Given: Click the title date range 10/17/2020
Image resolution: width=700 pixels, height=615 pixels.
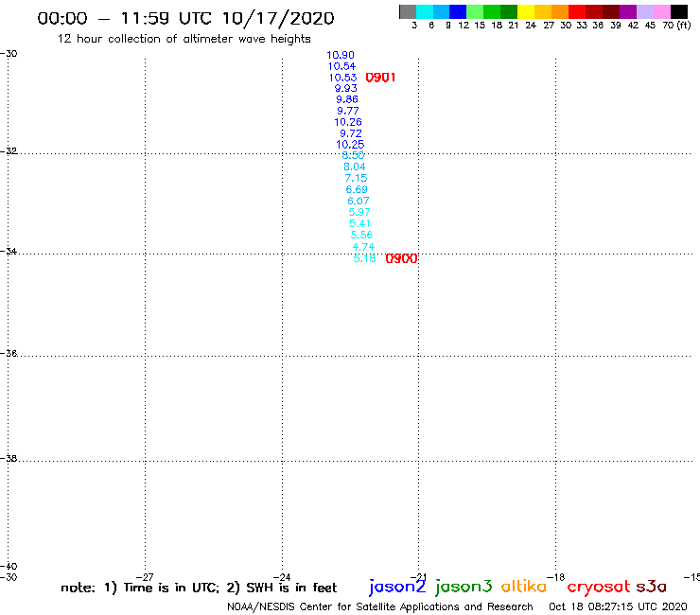Looking at the screenshot, I should click(278, 19).
